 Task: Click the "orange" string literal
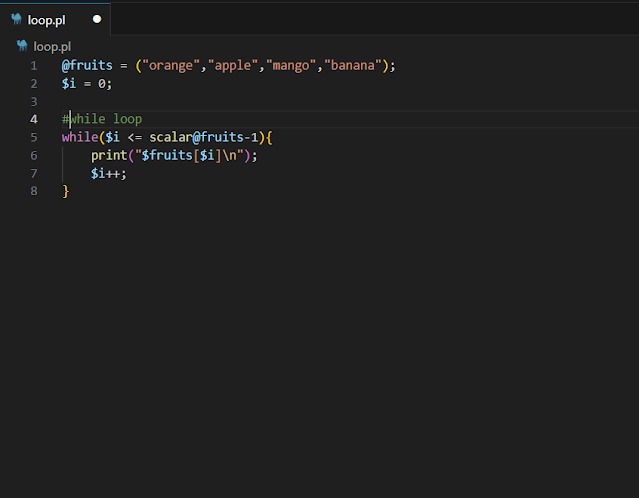pyautogui.click(x=171, y=66)
